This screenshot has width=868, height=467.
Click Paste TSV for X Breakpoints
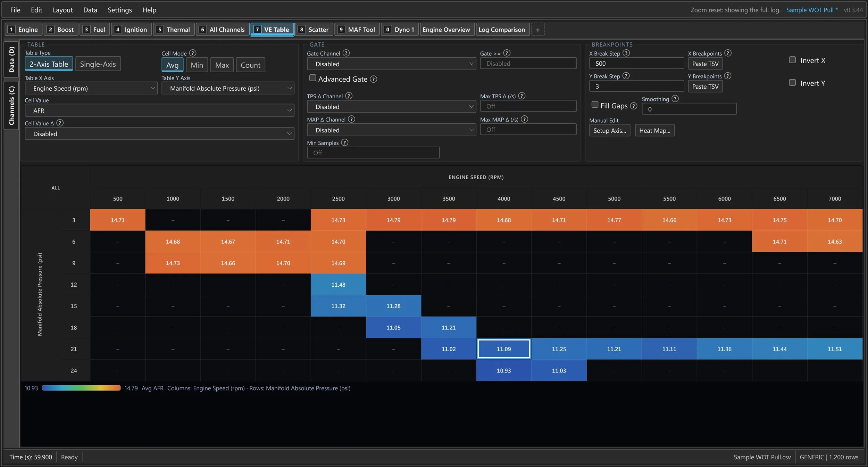click(x=705, y=64)
